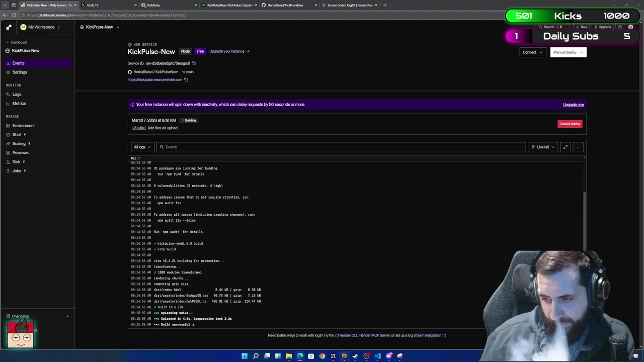Switch to the KickPulse browser tab
This screenshot has height=362, width=644.
pos(168,5)
